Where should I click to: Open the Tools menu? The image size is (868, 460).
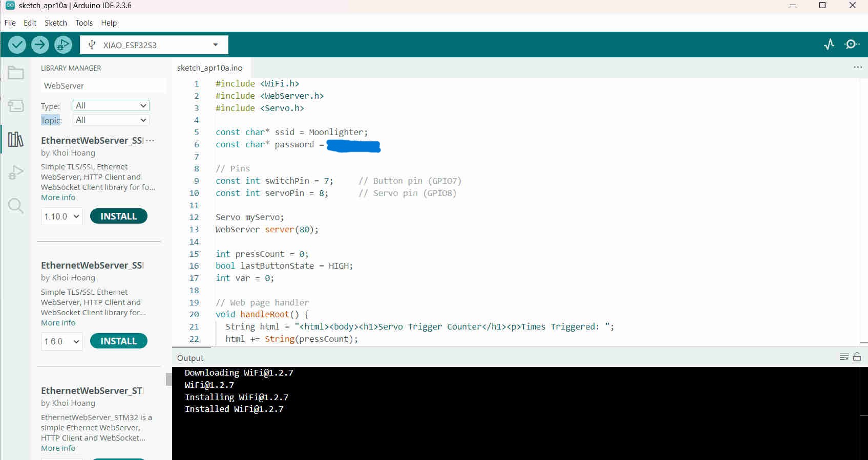pos(84,23)
